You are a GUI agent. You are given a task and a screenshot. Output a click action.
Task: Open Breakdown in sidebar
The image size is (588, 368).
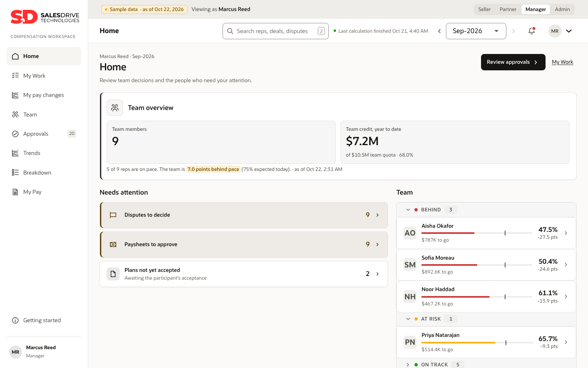coord(44,173)
